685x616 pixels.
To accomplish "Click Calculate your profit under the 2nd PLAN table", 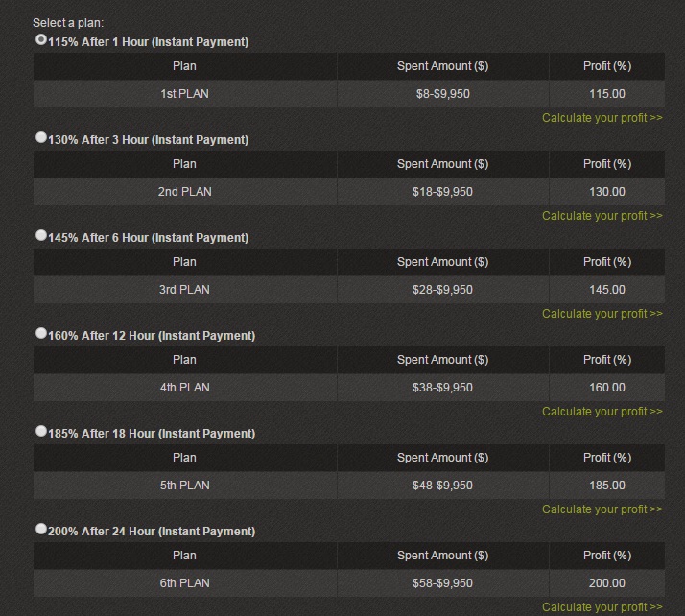I will pyautogui.click(x=602, y=216).
